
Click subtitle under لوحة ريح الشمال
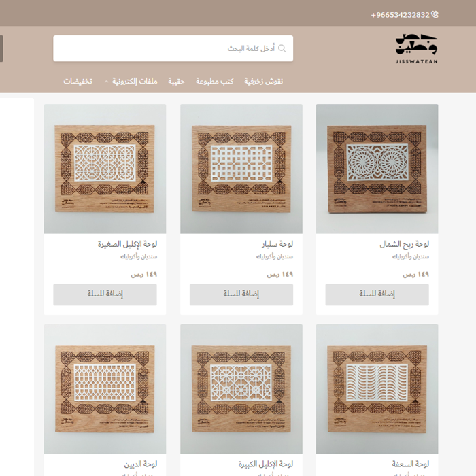(x=411, y=257)
